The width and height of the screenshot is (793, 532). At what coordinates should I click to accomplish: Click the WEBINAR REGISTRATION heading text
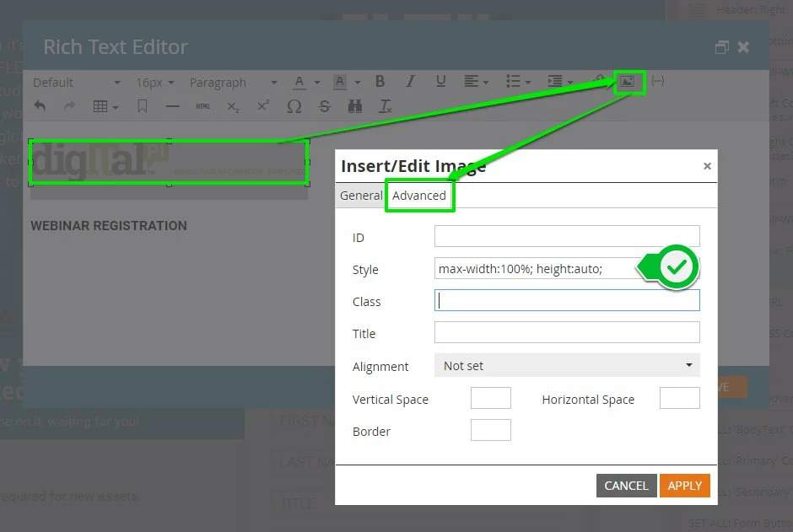coord(109,226)
